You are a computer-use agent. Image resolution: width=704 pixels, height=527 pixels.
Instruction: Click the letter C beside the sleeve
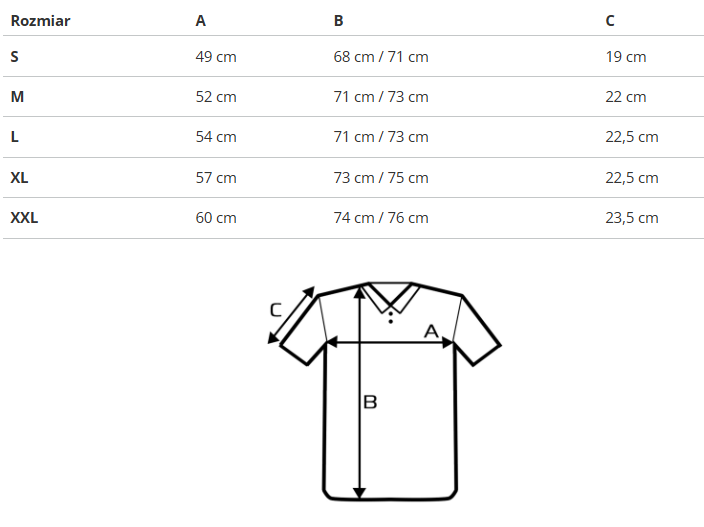coord(276,310)
